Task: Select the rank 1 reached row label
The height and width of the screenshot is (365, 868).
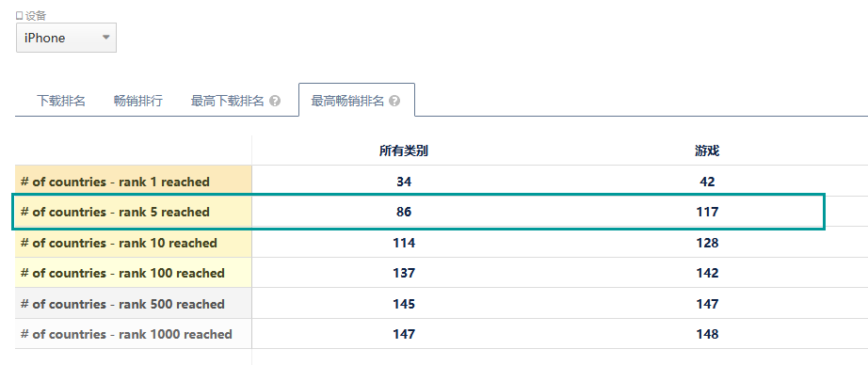Action: (115, 182)
